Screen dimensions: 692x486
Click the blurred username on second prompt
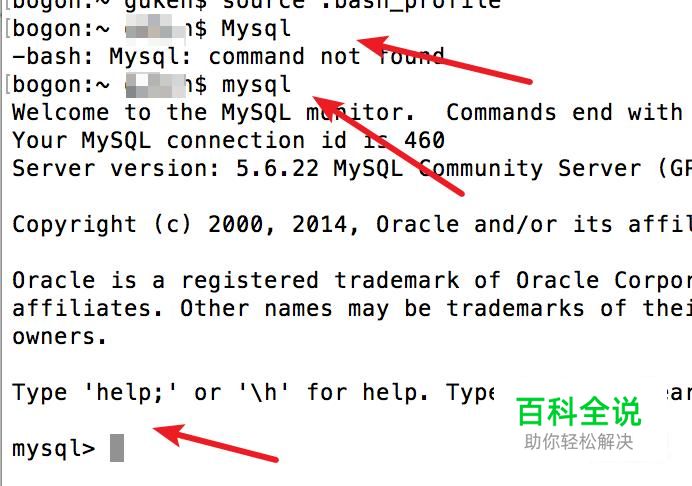[155, 86]
